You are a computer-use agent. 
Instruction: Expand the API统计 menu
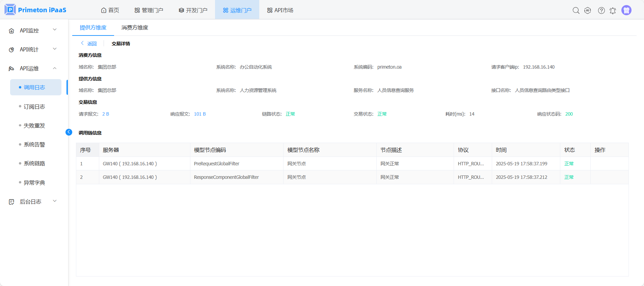tap(55, 49)
